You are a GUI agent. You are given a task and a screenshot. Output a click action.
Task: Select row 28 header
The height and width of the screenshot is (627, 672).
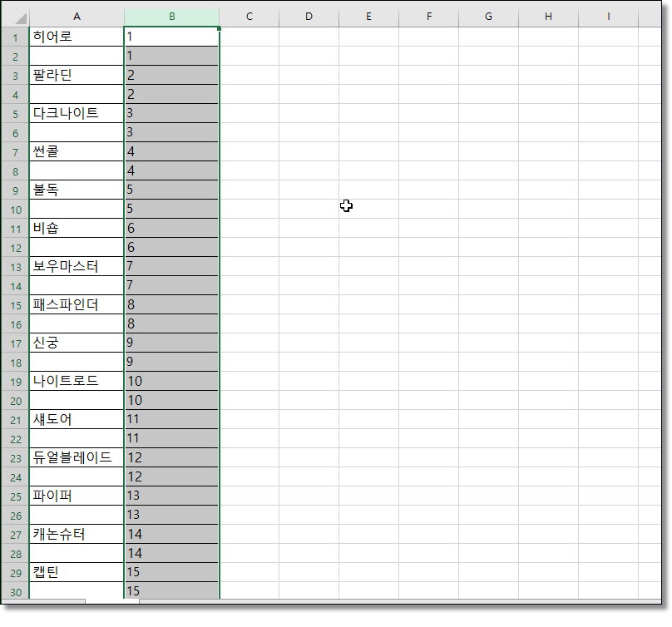pos(16,553)
